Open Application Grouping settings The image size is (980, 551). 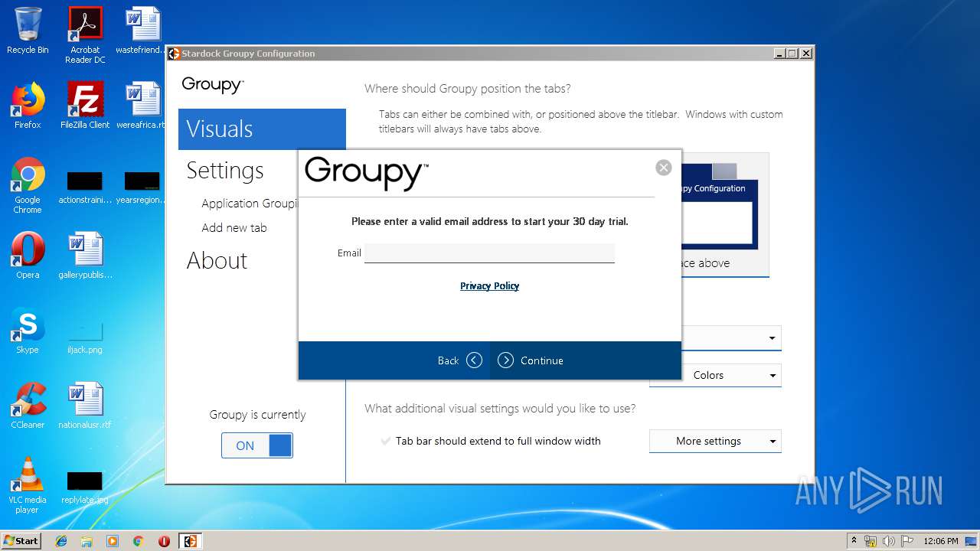click(250, 204)
